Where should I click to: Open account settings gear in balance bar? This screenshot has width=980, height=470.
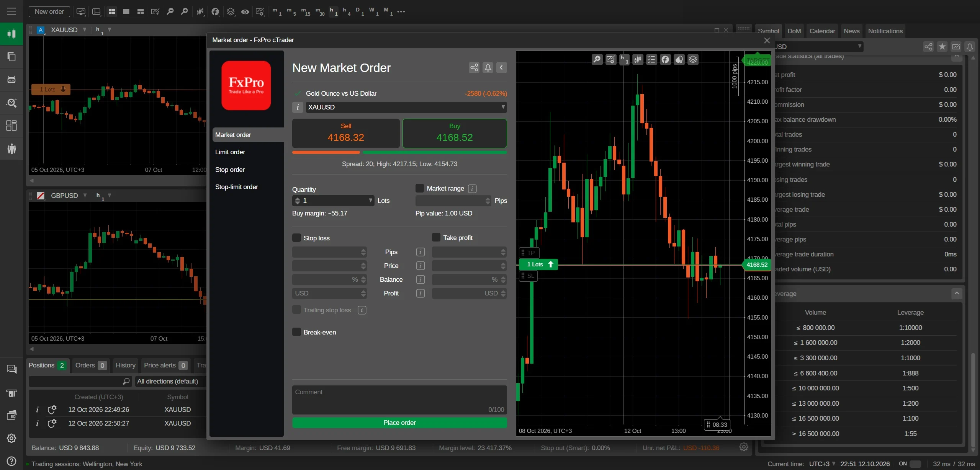[744, 447]
